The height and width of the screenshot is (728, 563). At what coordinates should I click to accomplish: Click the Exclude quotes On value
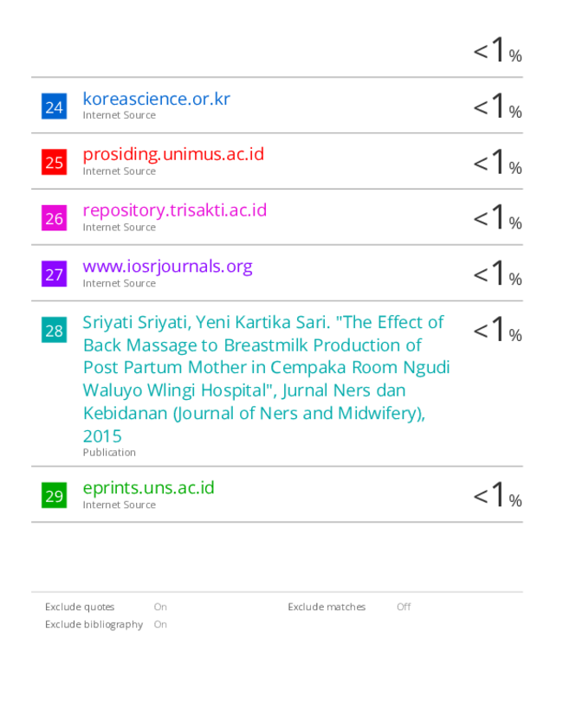click(x=160, y=607)
